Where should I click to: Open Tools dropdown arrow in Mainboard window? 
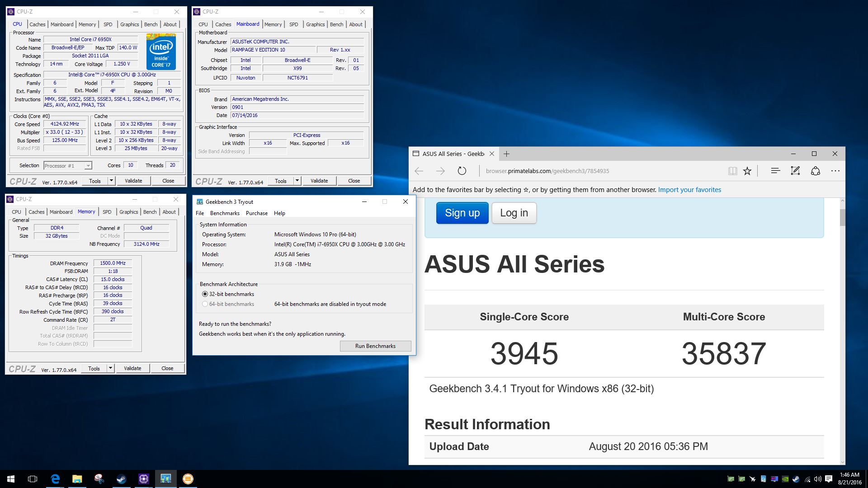(x=297, y=181)
